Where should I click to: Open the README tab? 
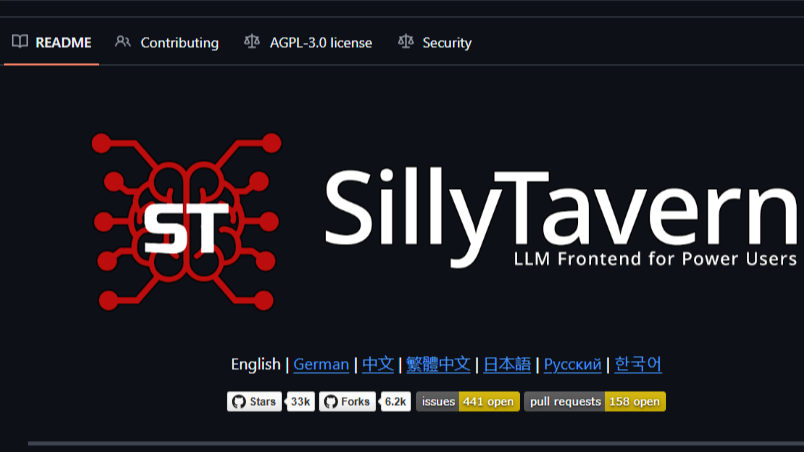click(51, 43)
